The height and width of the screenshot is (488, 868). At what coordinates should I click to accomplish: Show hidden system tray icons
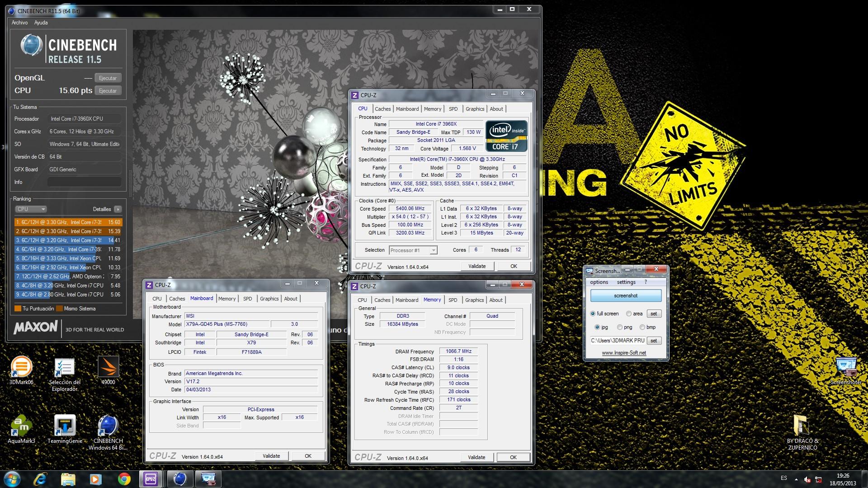(x=796, y=479)
